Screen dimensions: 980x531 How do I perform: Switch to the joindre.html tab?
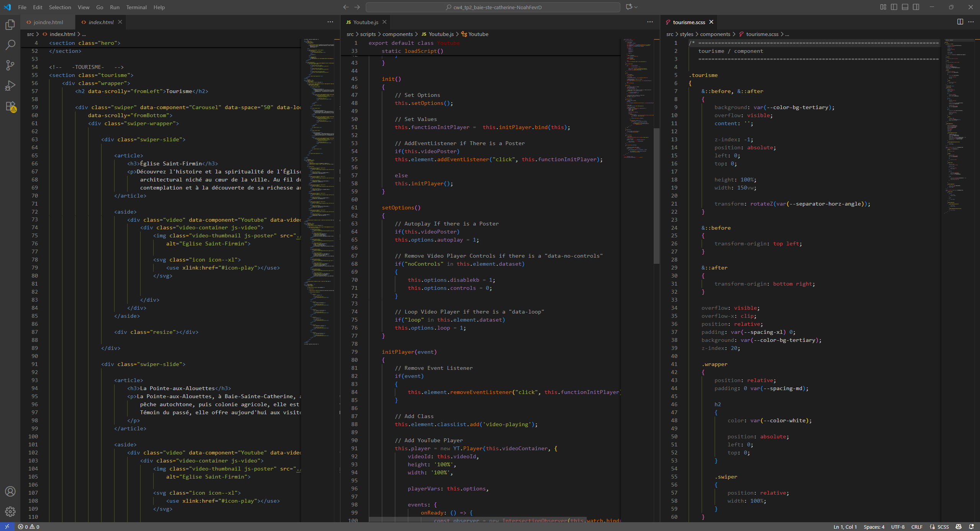click(x=48, y=22)
